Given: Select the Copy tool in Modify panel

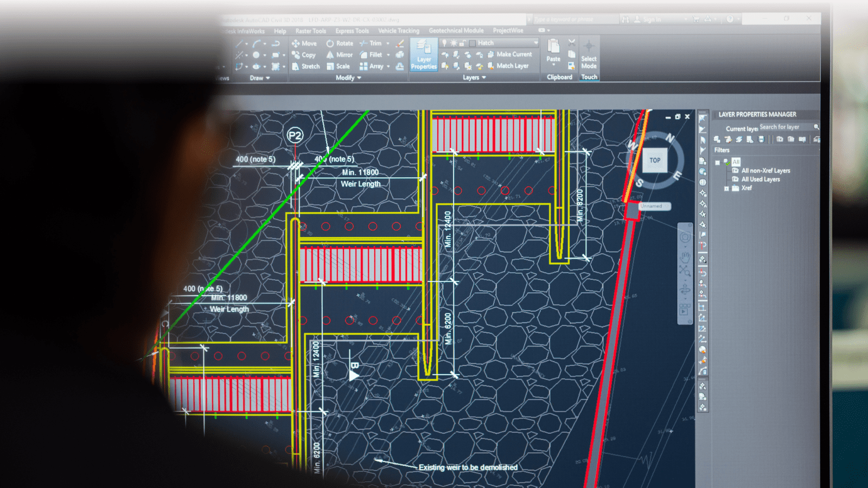Looking at the screenshot, I should (x=304, y=55).
